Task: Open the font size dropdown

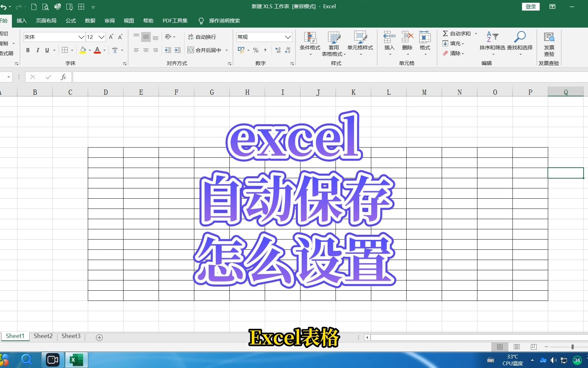Action: pyautogui.click(x=101, y=37)
